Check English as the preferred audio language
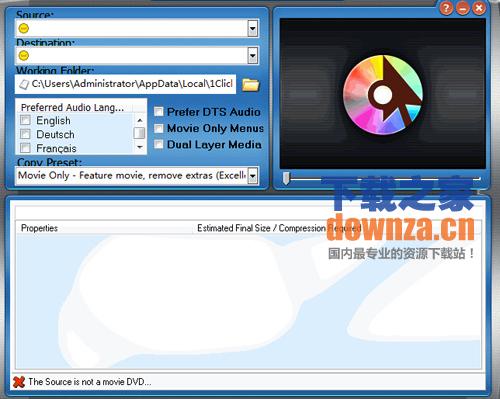This screenshot has height=399, width=500. (25, 120)
